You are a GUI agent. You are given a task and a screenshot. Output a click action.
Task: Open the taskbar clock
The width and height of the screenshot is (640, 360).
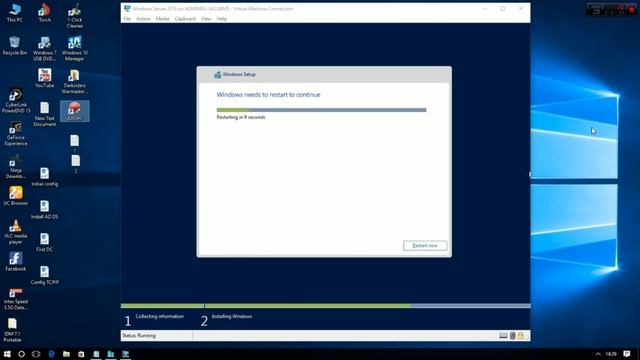pos(611,354)
